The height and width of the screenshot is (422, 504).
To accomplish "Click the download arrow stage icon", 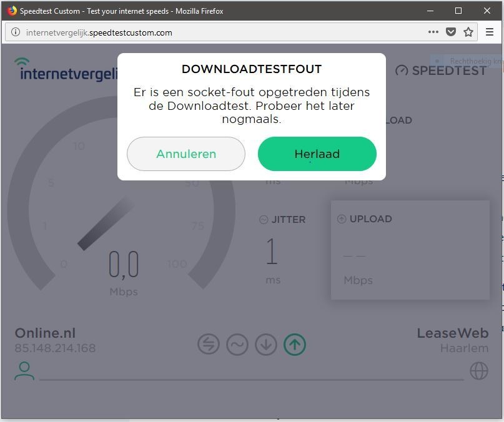I will click(266, 344).
